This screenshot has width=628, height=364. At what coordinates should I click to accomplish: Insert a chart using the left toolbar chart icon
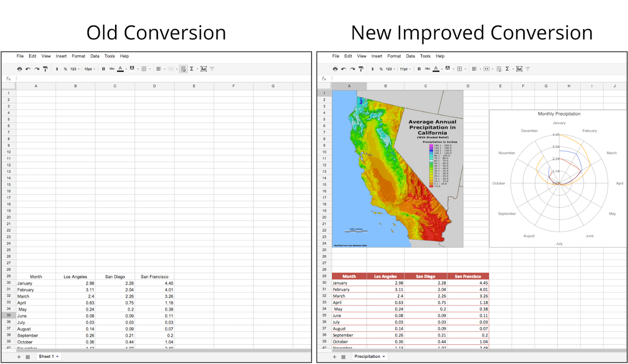point(204,69)
